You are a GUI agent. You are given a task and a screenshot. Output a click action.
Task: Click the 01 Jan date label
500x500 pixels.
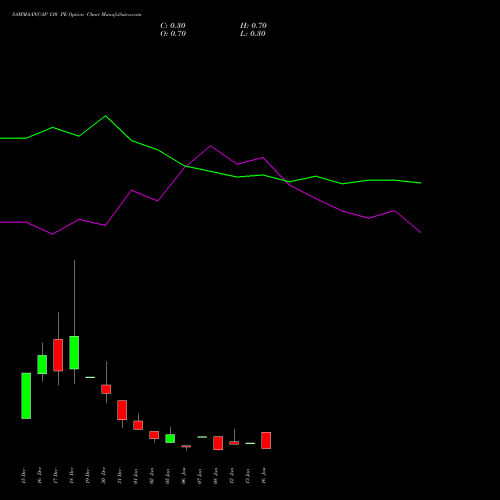coord(135,476)
